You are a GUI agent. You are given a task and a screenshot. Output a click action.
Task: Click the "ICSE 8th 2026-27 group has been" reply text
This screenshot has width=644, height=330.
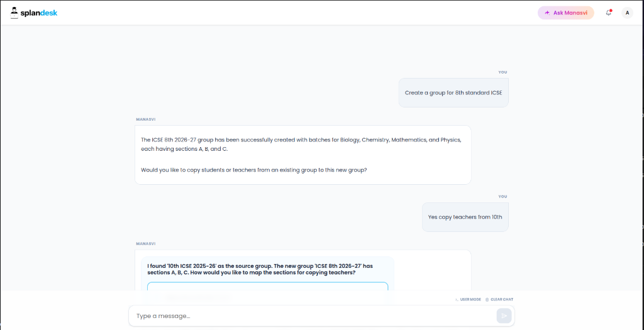(301, 144)
